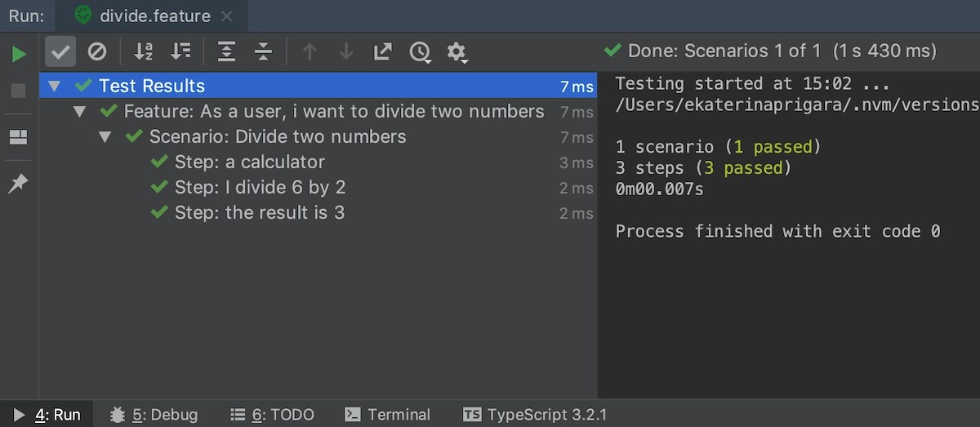
Task: Click 'Process finished with exit code 0'
Action: coord(777,231)
